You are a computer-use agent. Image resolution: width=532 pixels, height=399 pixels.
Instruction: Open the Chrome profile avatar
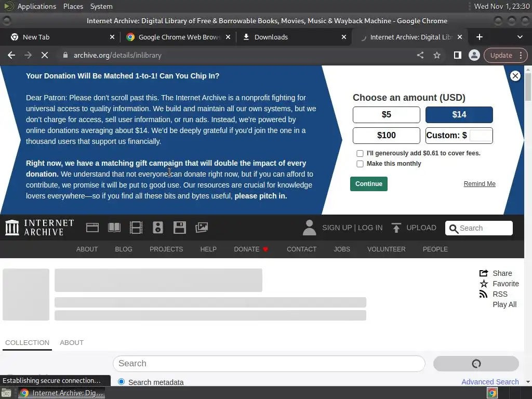(x=474, y=55)
